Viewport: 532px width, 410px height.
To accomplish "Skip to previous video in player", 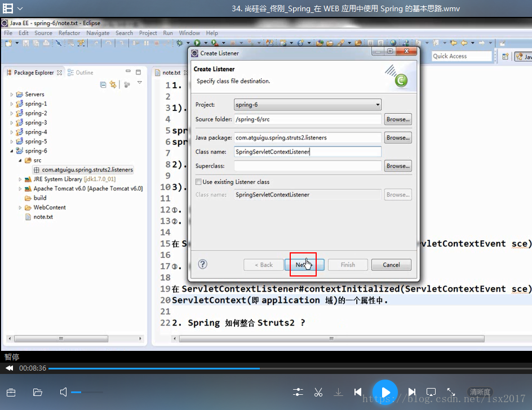I will pyautogui.click(x=358, y=392).
